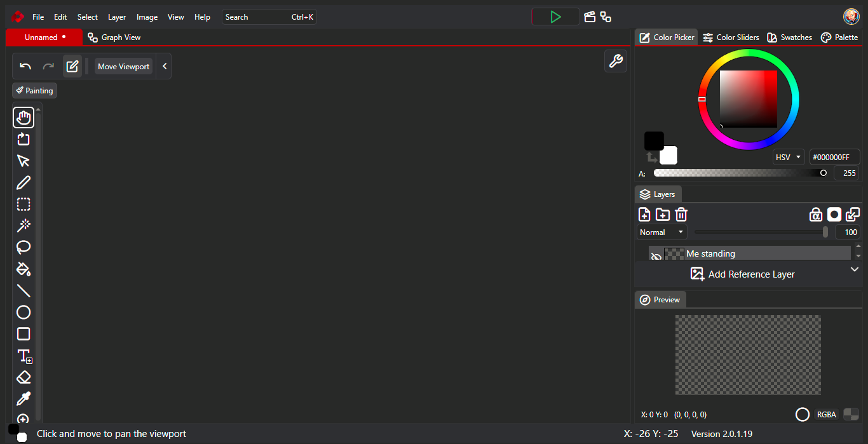Pick the Lasso selection tool

24,247
